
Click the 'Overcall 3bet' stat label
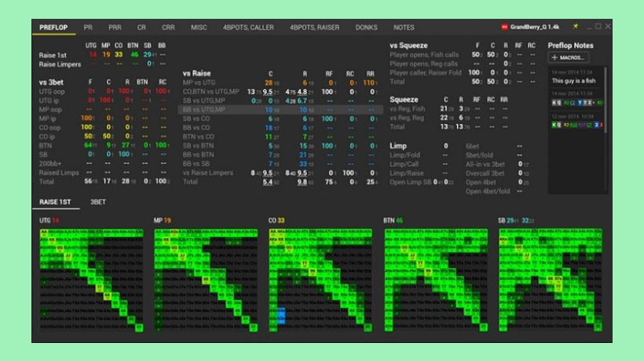[x=485, y=173]
